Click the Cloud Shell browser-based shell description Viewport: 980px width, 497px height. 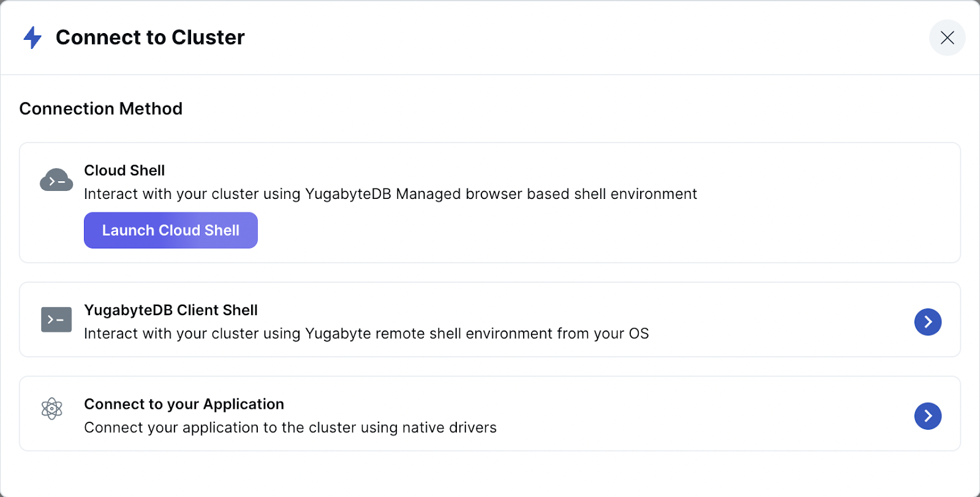tap(390, 194)
